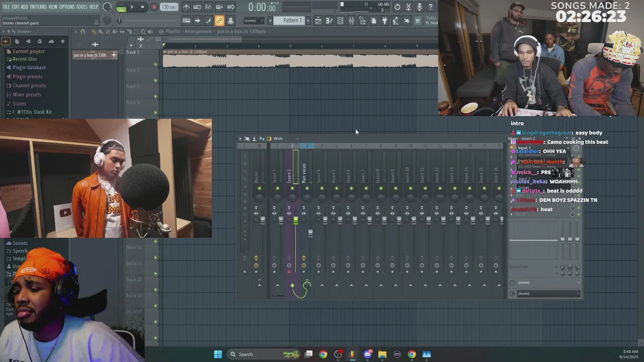Select the browser cloud tab icon
The height and width of the screenshot is (362, 644).
click(x=51, y=41)
